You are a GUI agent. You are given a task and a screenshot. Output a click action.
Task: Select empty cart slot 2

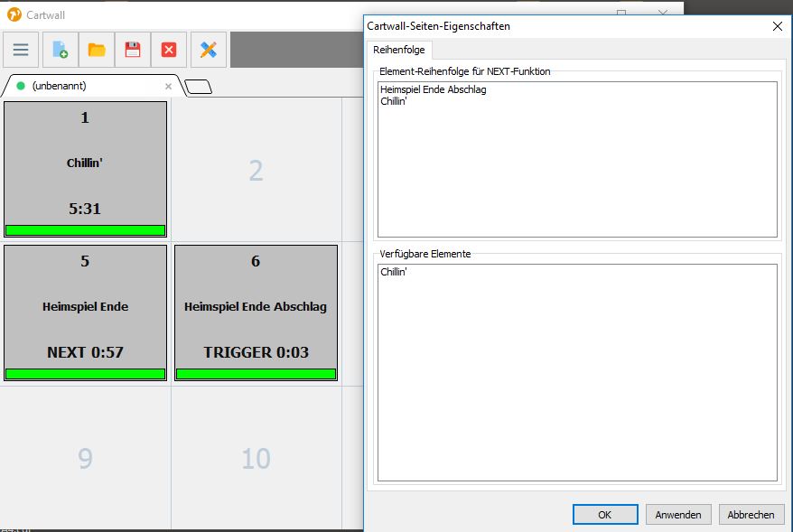coord(256,170)
